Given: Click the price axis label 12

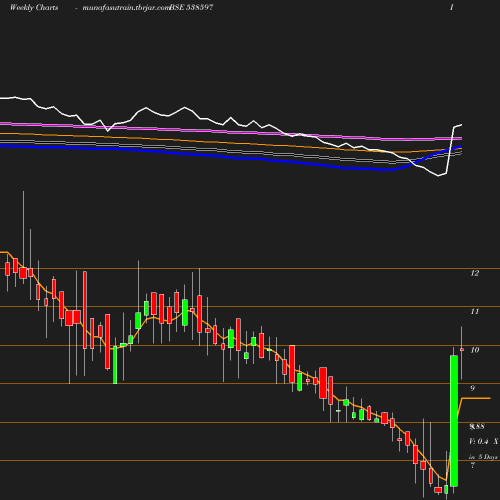Looking at the screenshot, I should point(475,273).
